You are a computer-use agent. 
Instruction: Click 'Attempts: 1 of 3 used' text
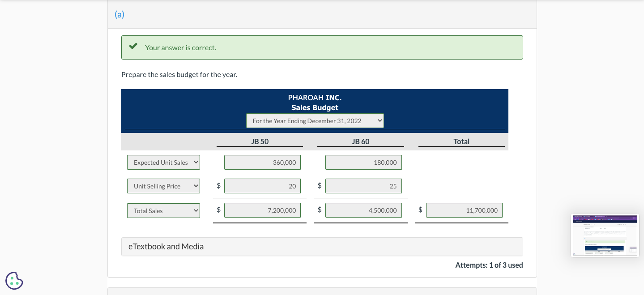[489, 265]
